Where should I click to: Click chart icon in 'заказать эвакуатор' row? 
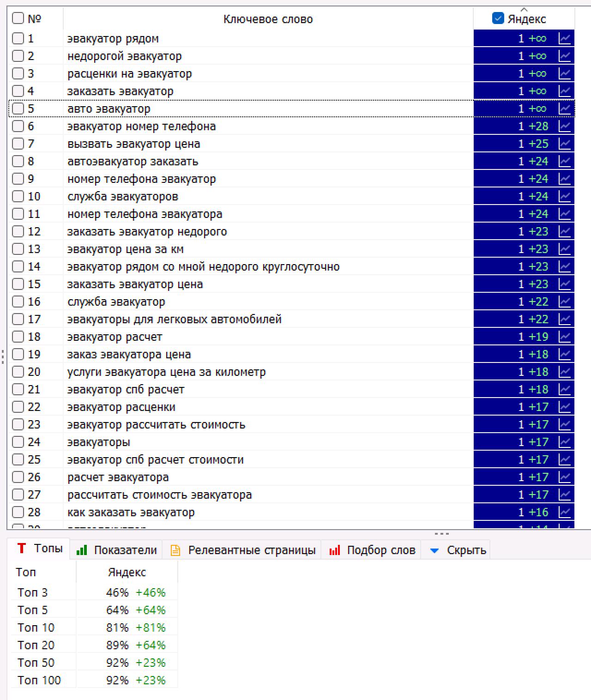click(x=565, y=91)
